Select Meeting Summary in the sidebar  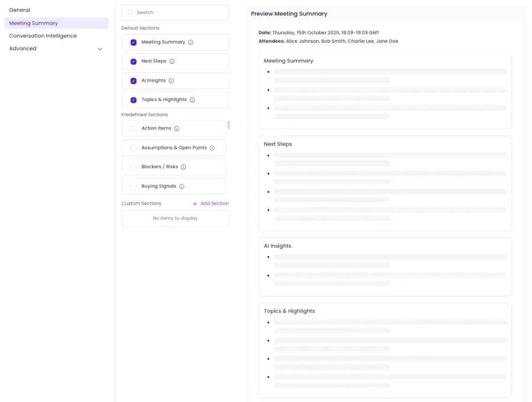pyautogui.click(x=56, y=23)
